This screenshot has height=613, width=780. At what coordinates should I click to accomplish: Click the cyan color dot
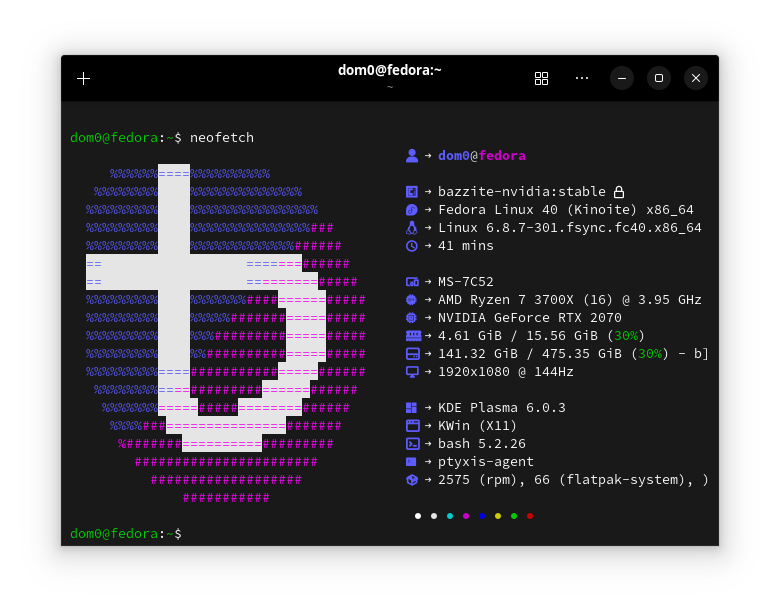click(x=450, y=516)
